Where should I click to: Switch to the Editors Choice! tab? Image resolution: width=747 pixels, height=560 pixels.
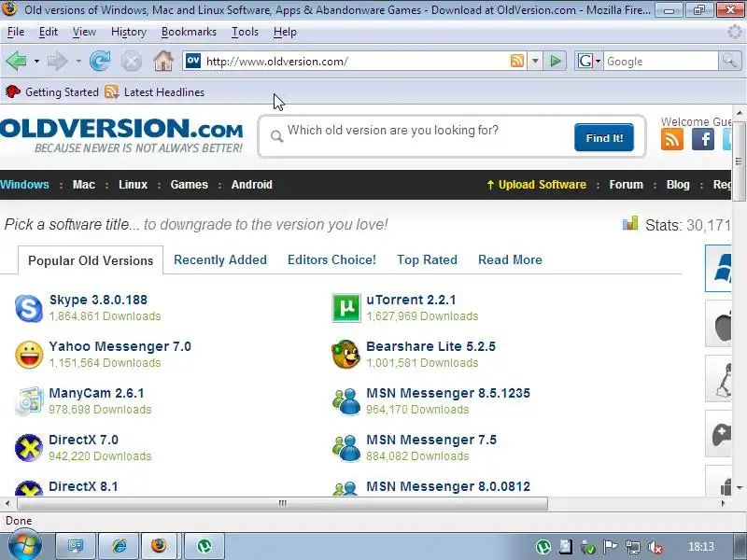331,259
